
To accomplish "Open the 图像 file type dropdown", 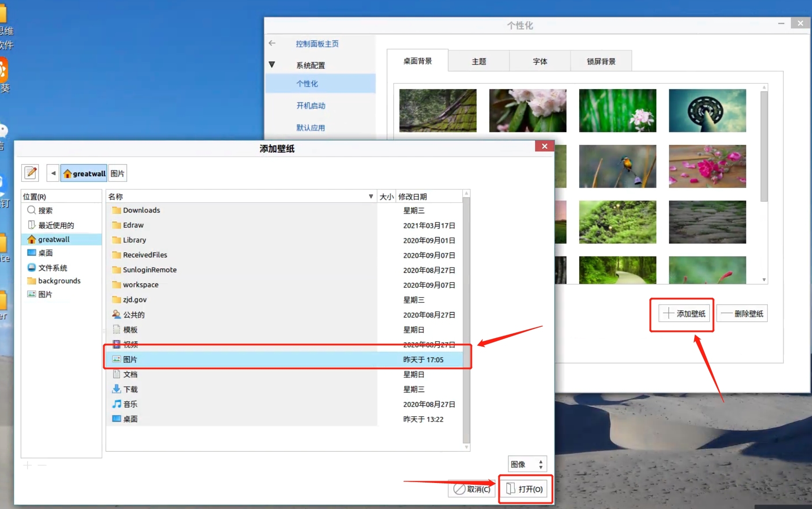I will tap(527, 464).
